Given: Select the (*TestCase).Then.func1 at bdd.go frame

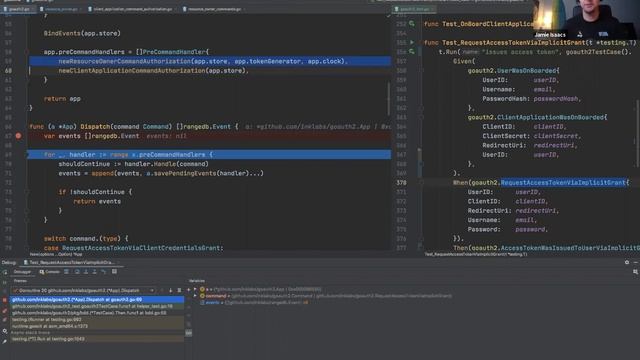Looking at the screenshot, I should click(x=97, y=313).
